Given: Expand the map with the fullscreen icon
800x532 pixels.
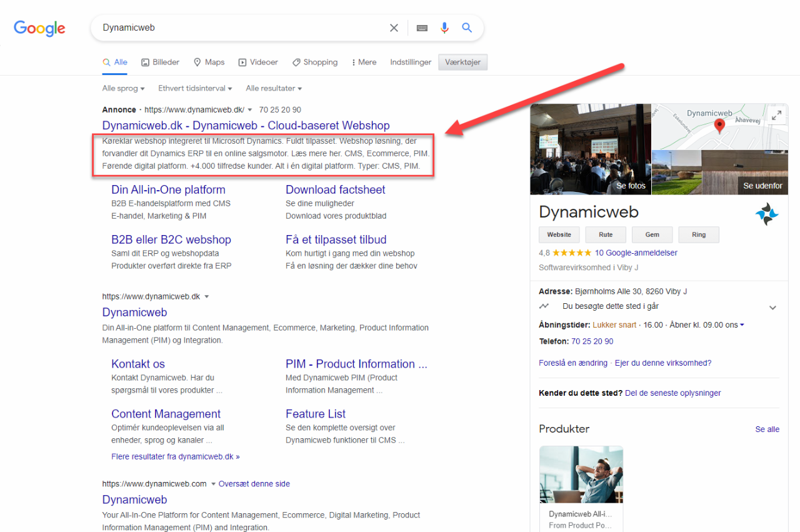Looking at the screenshot, I should pyautogui.click(x=776, y=115).
